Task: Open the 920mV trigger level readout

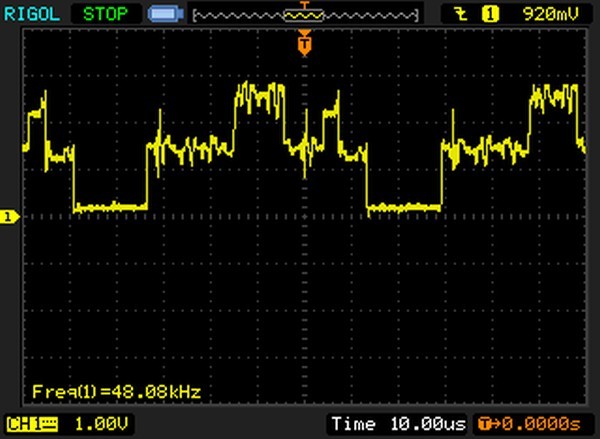Action: point(546,14)
